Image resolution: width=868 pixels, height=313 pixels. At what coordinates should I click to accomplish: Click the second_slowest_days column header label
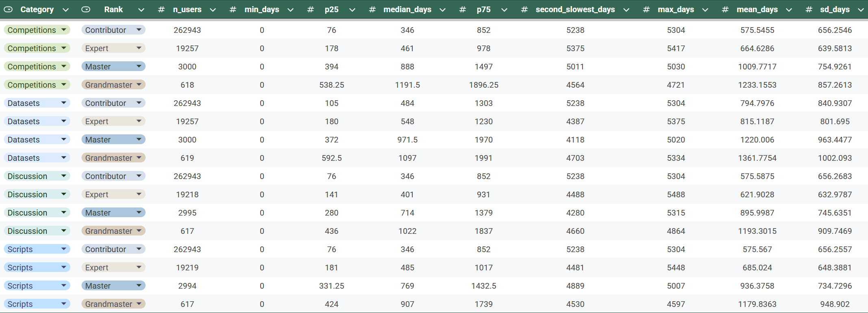(x=575, y=9)
